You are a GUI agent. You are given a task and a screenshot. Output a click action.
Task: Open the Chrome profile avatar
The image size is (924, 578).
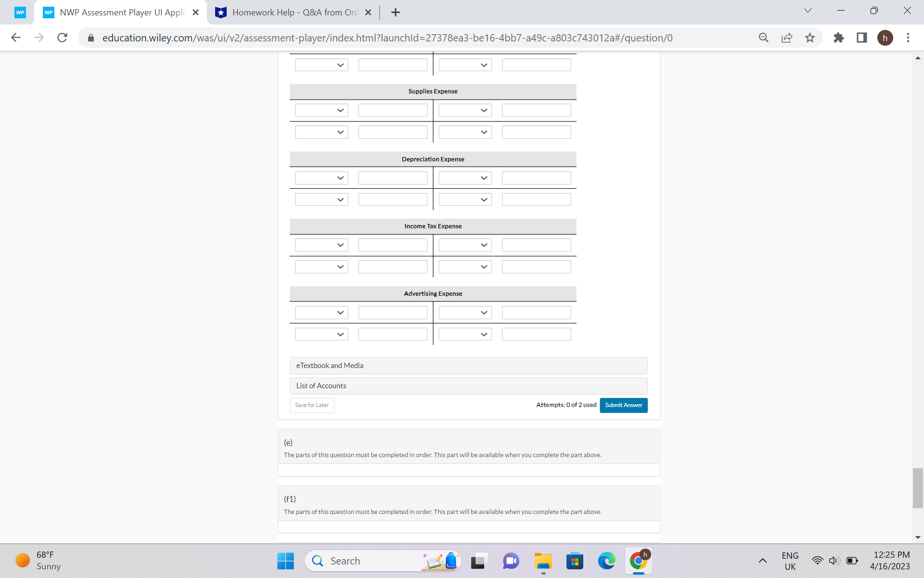pyautogui.click(x=886, y=38)
